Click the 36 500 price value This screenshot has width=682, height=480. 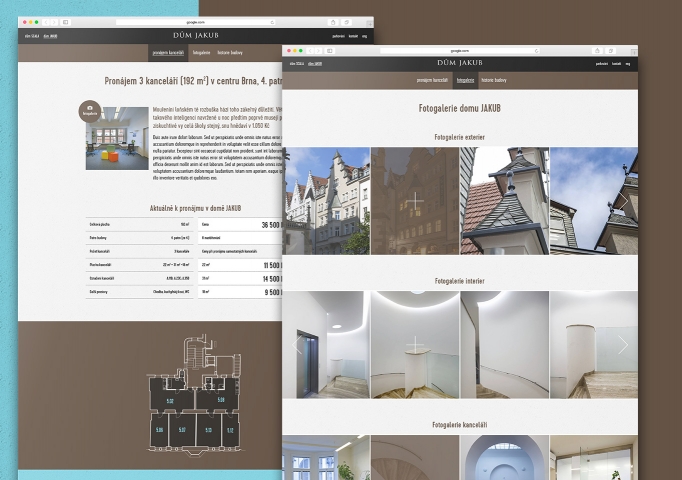point(271,225)
